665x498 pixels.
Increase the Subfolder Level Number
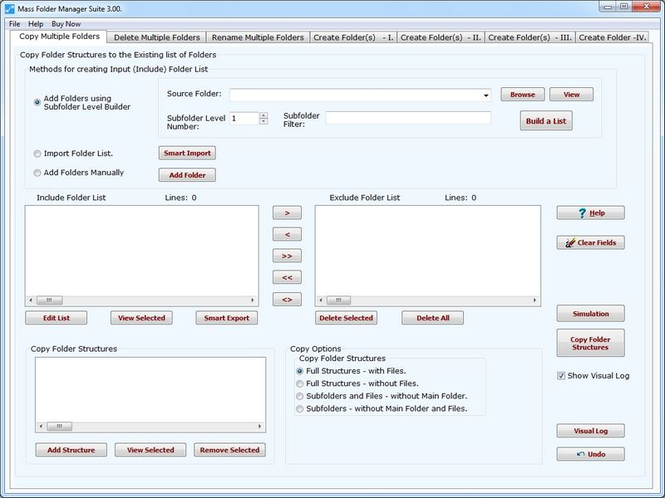[263, 115]
